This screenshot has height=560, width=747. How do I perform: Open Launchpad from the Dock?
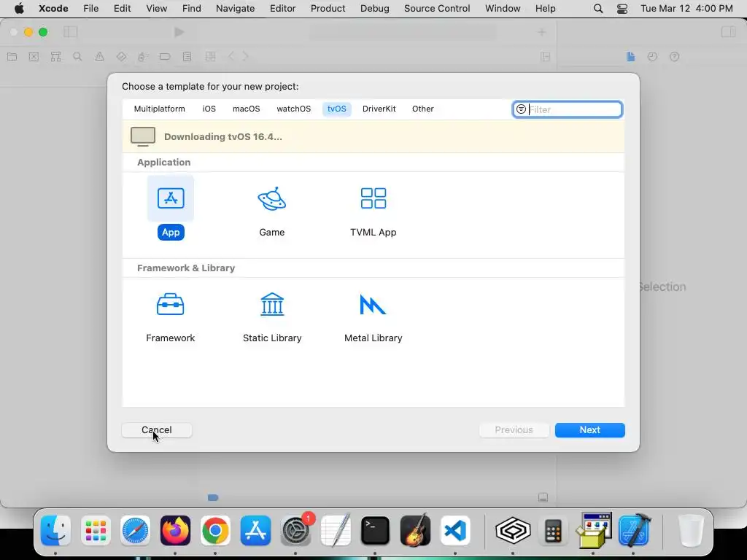pos(96,531)
